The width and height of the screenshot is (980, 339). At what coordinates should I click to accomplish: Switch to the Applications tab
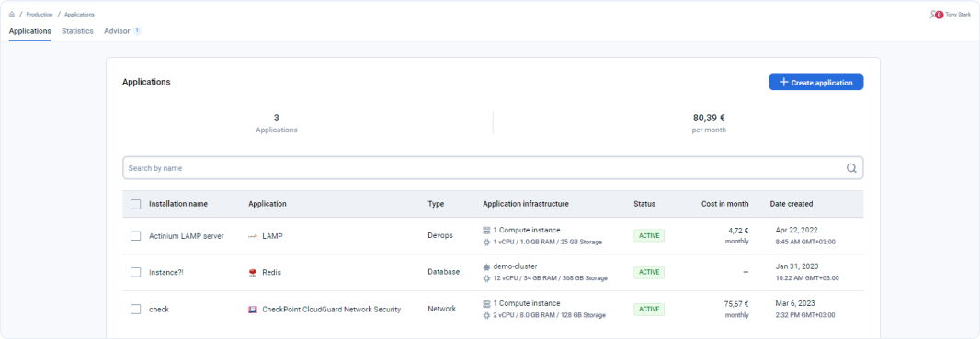[x=30, y=31]
